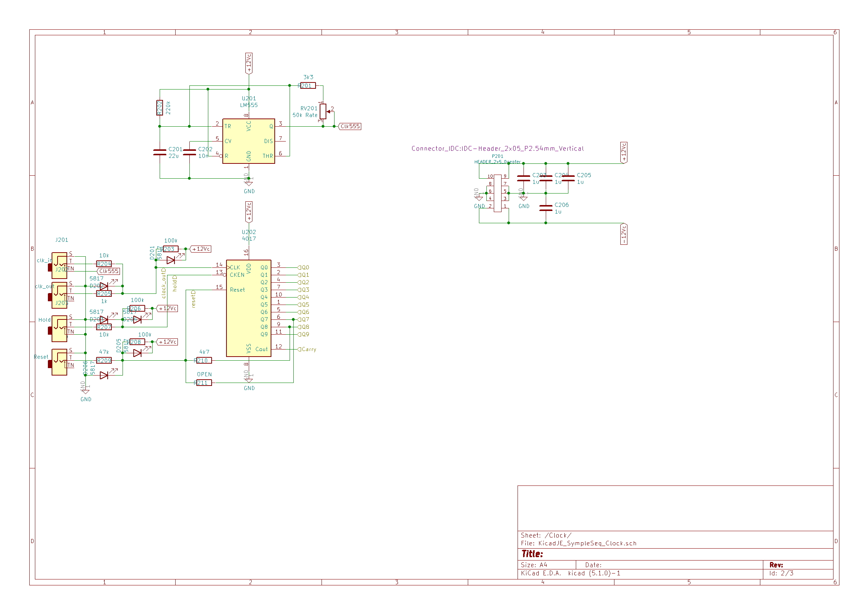Image resolution: width=868 pixels, height=614 pixels.
Task: Select the P201 2x5 header connector
Action: point(497,193)
